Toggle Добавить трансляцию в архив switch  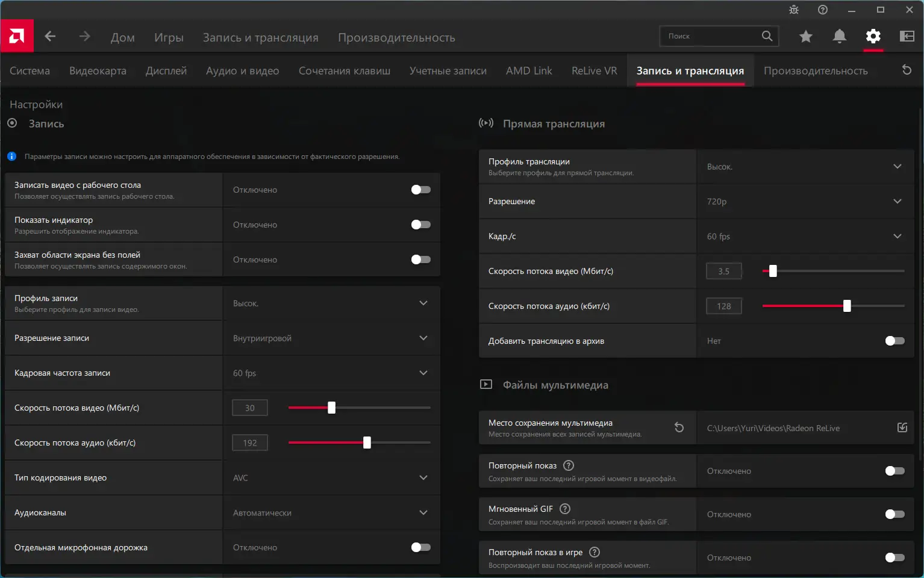[894, 341]
